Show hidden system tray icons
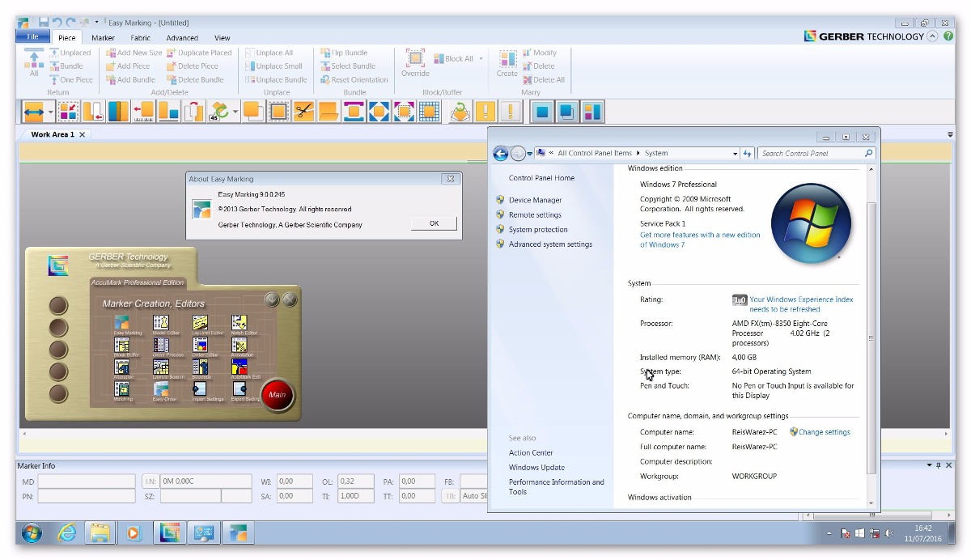The width and height of the screenshot is (971, 560). [x=829, y=533]
